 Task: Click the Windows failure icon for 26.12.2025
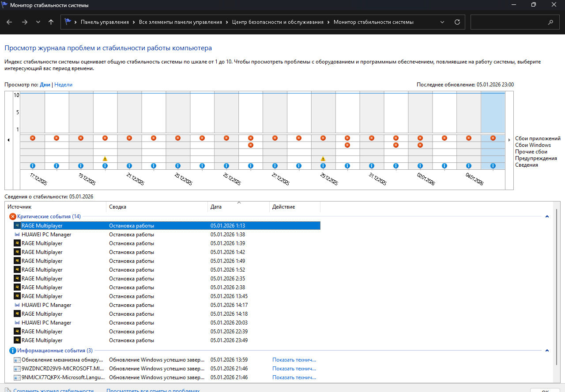tap(251, 145)
